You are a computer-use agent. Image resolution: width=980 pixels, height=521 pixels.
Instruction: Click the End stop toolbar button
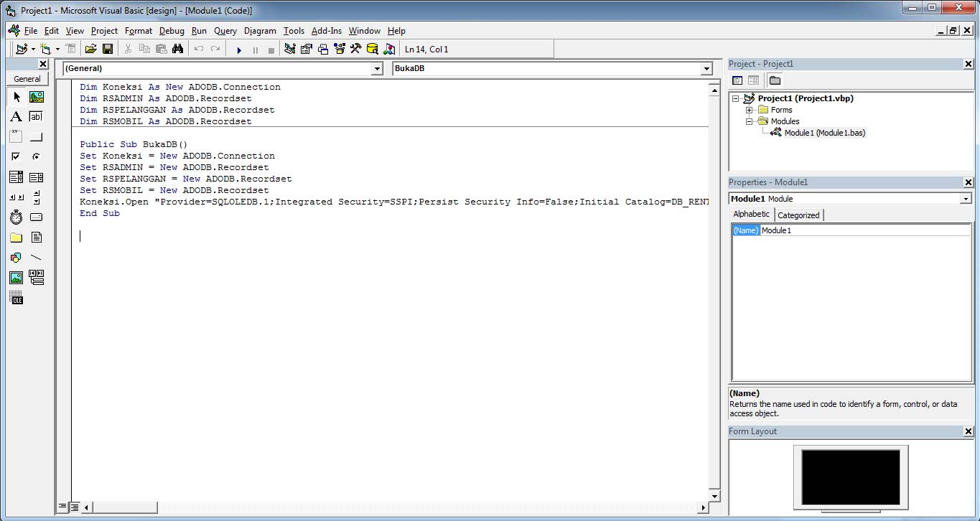(271, 50)
